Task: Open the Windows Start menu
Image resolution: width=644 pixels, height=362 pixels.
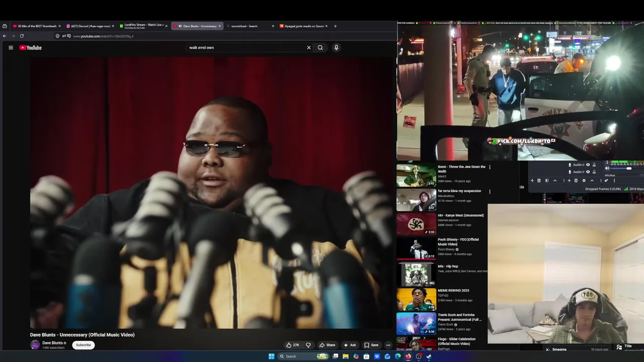Action: (x=272, y=356)
